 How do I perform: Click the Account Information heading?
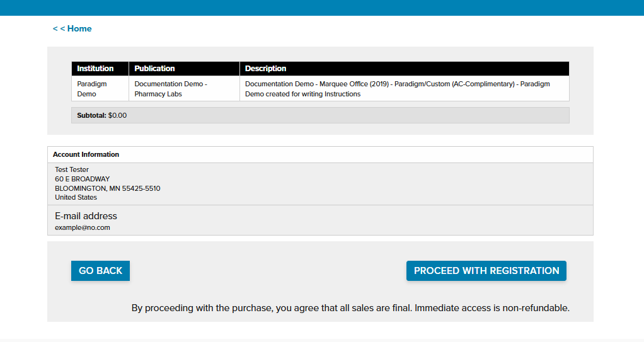point(86,154)
